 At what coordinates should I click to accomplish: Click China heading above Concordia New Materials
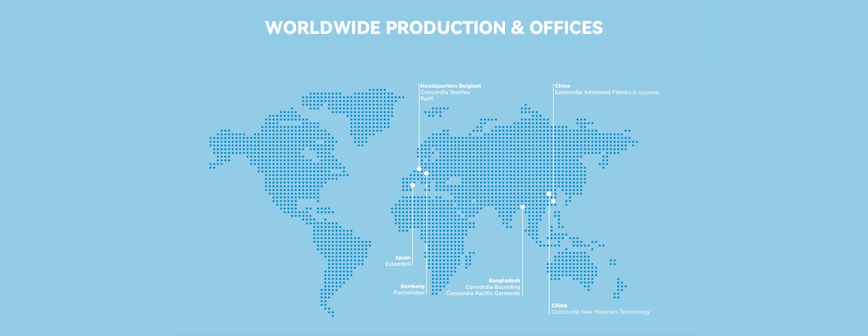(x=559, y=306)
